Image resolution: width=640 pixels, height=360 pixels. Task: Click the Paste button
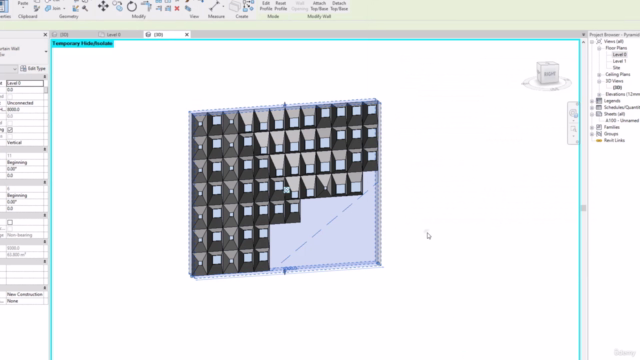23,3
